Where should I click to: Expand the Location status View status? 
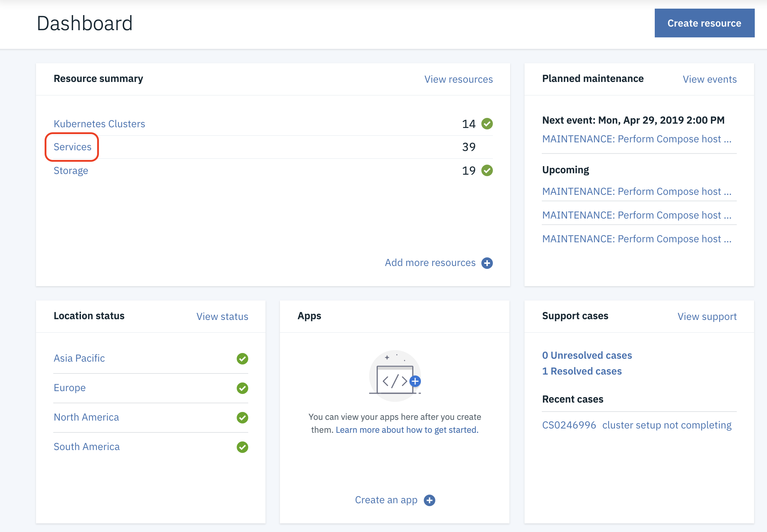[x=223, y=316]
